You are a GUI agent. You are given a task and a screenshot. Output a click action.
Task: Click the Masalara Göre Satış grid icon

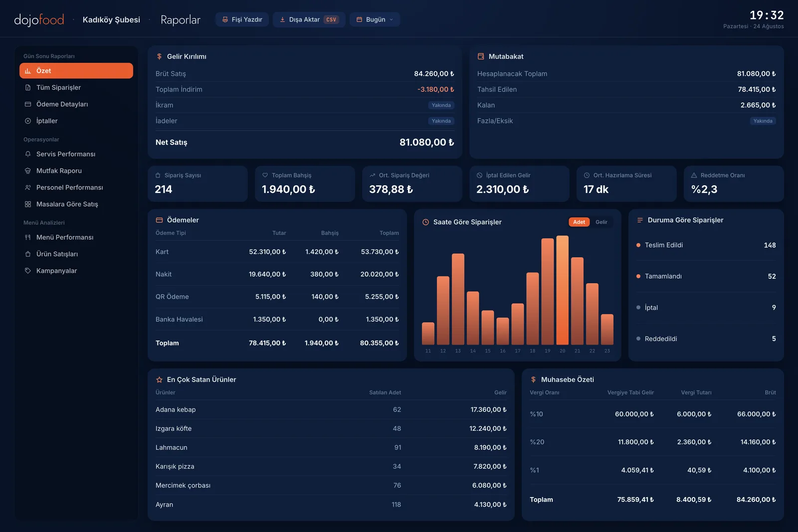pos(28,204)
